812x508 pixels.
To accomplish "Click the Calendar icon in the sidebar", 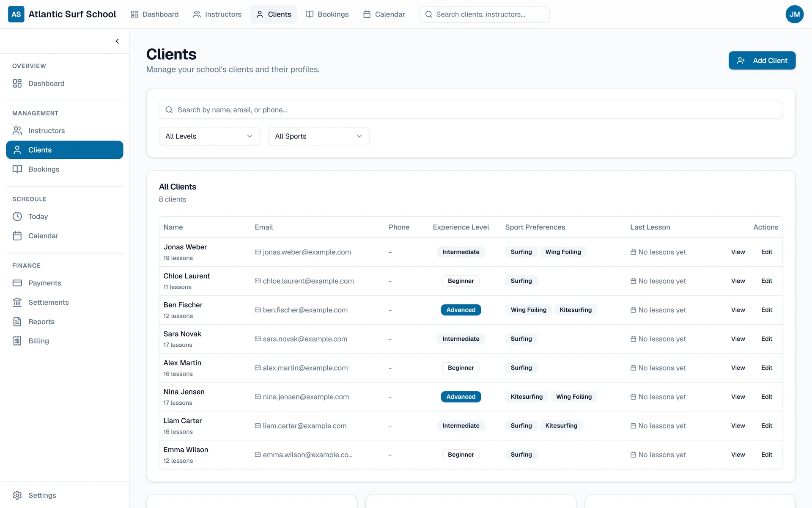I will click(17, 236).
